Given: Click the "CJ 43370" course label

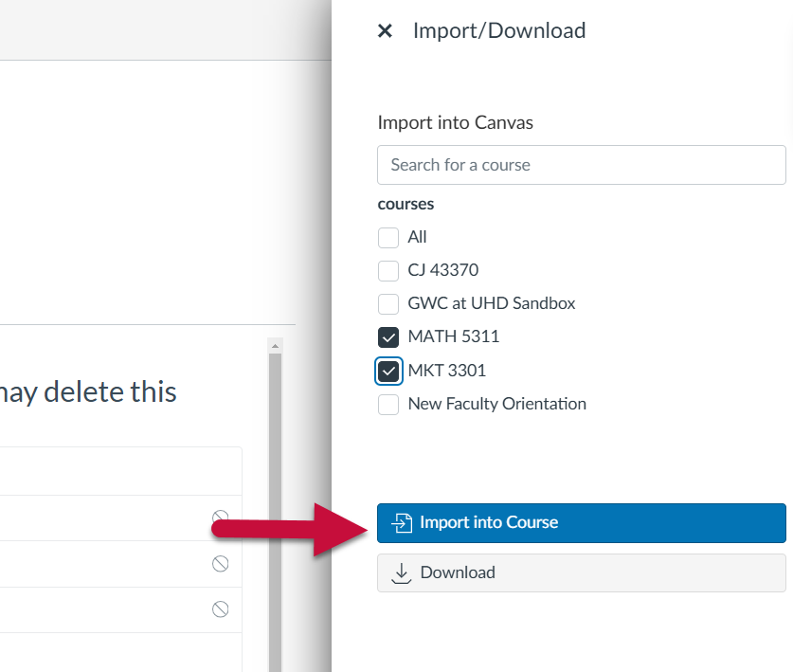Looking at the screenshot, I should (443, 270).
